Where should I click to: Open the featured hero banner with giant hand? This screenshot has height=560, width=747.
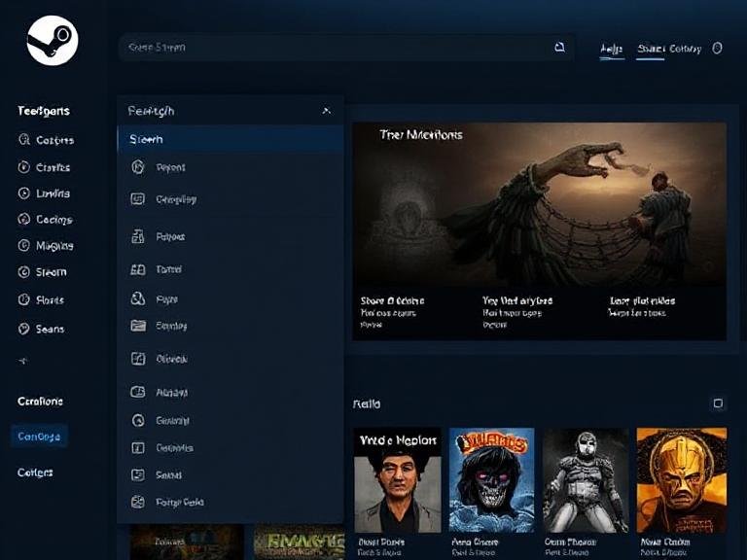pos(539,231)
